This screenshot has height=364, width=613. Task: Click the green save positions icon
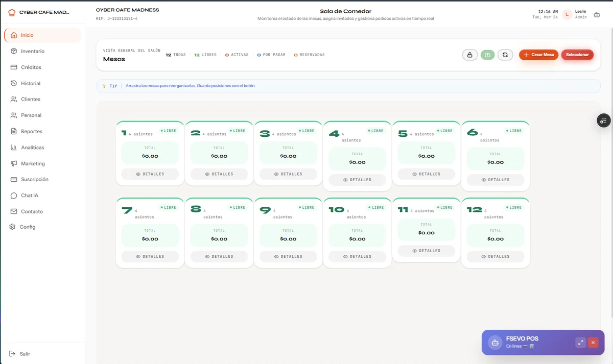[487, 55]
